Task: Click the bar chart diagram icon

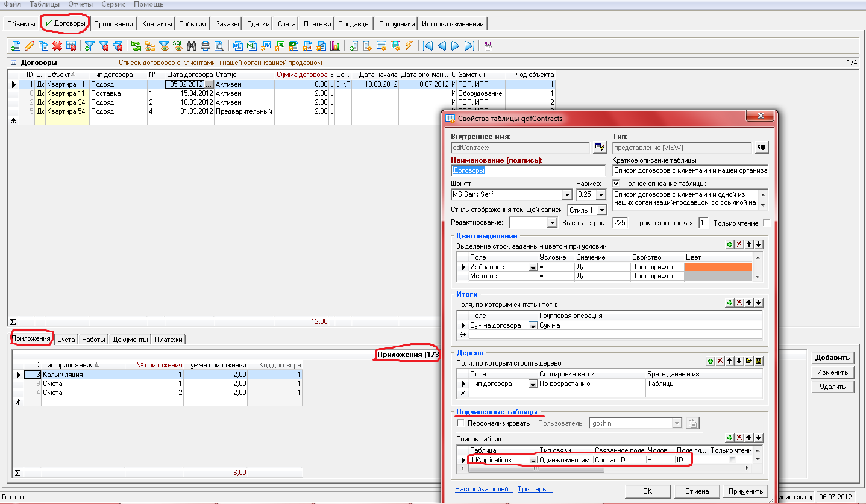Action: [x=335, y=46]
